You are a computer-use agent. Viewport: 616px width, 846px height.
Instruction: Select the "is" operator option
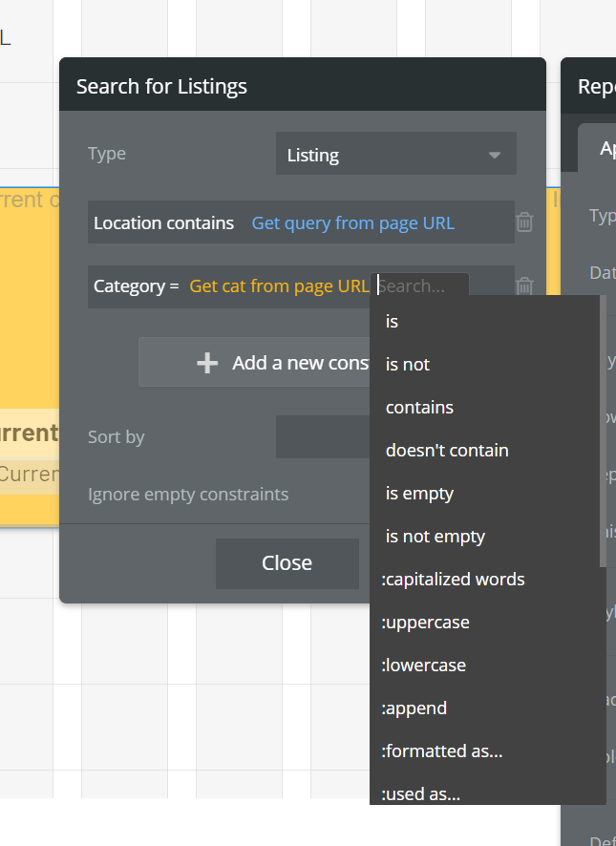tap(392, 322)
